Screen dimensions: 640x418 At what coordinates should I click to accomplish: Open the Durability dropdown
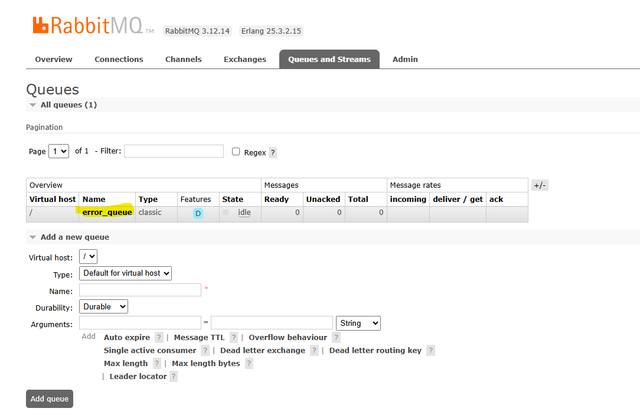[x=104, y=306]
